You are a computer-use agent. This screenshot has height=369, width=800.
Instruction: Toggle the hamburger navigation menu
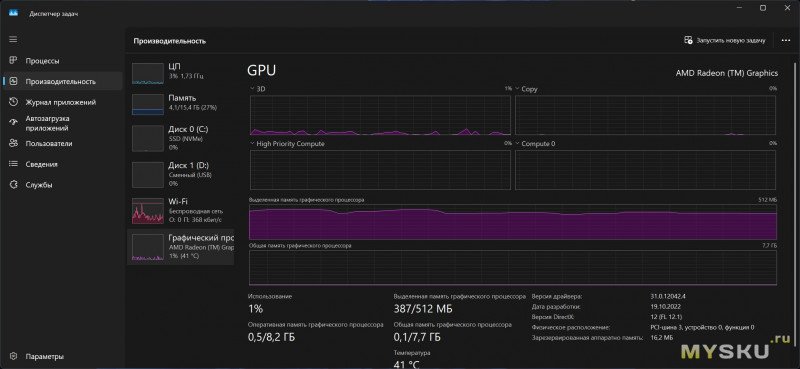(13, 39)
